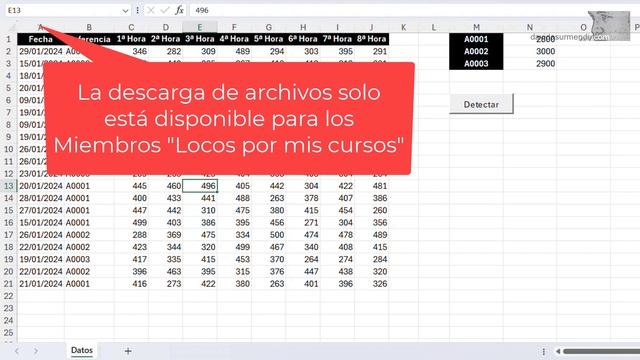Select column H header

pos(303,27)
